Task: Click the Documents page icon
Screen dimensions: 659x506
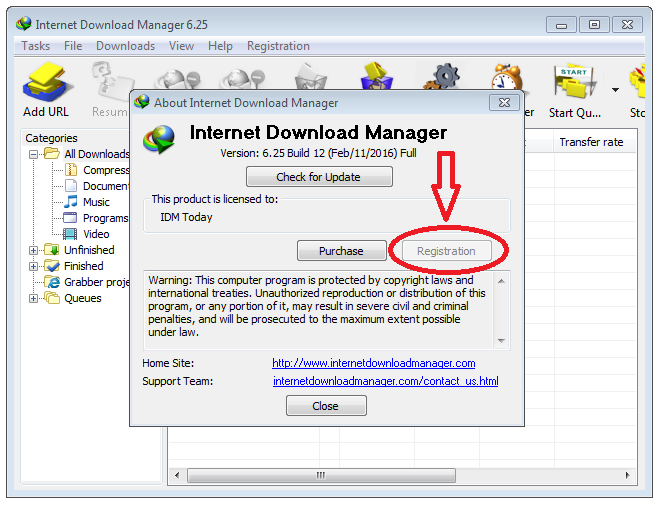Action: click(x=71, y=186)
